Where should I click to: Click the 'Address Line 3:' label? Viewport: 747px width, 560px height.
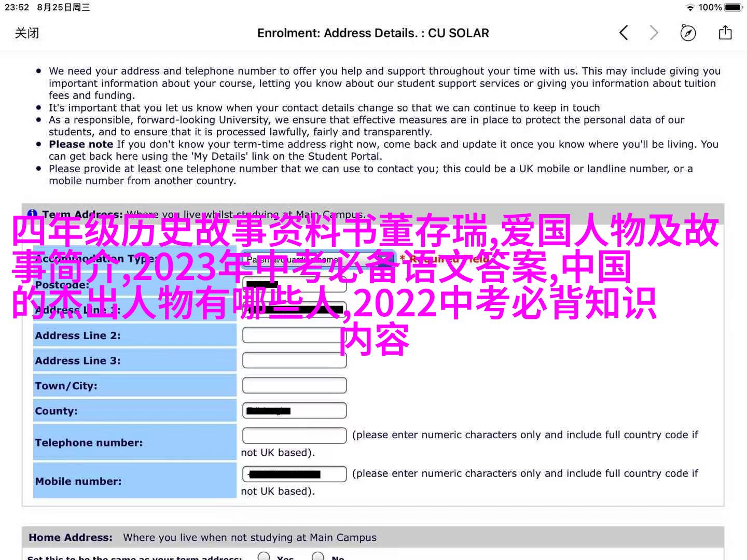pos(78,360)
